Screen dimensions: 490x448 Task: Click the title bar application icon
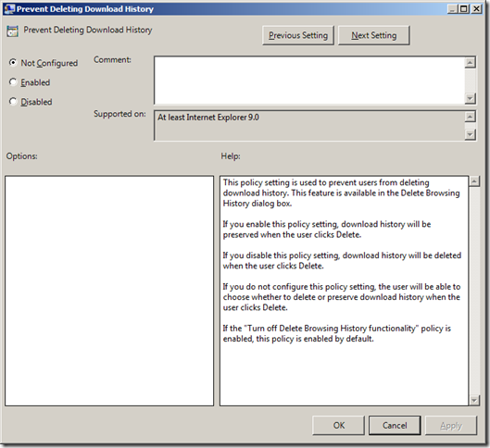9,8
